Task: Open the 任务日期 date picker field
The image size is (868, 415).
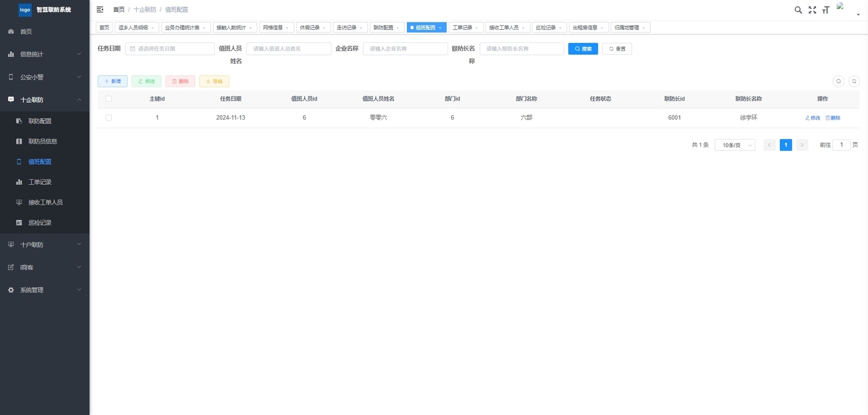Action: coord(170,49)
